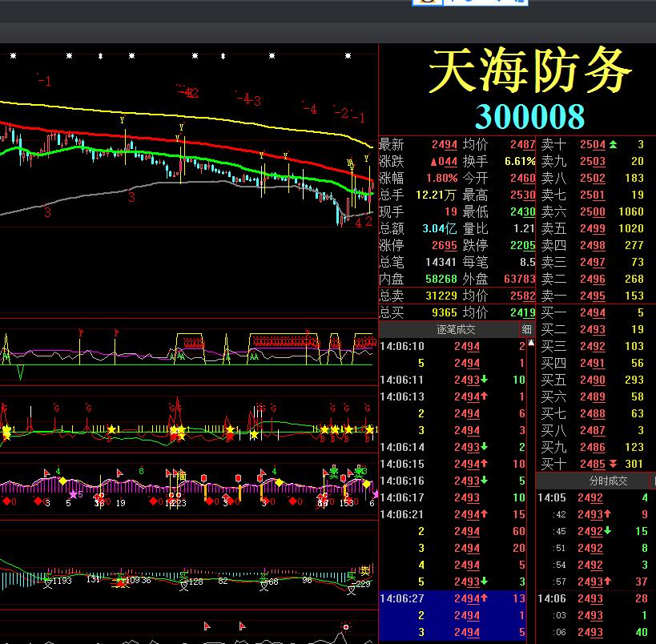Click the 卖八 price 2502

point(593,179)
